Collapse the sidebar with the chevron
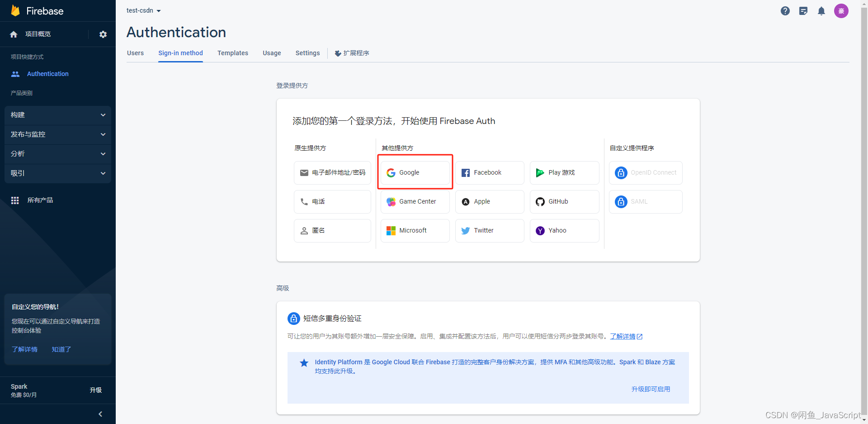Viewport: 868px width, 424px height. coord(100,414)
